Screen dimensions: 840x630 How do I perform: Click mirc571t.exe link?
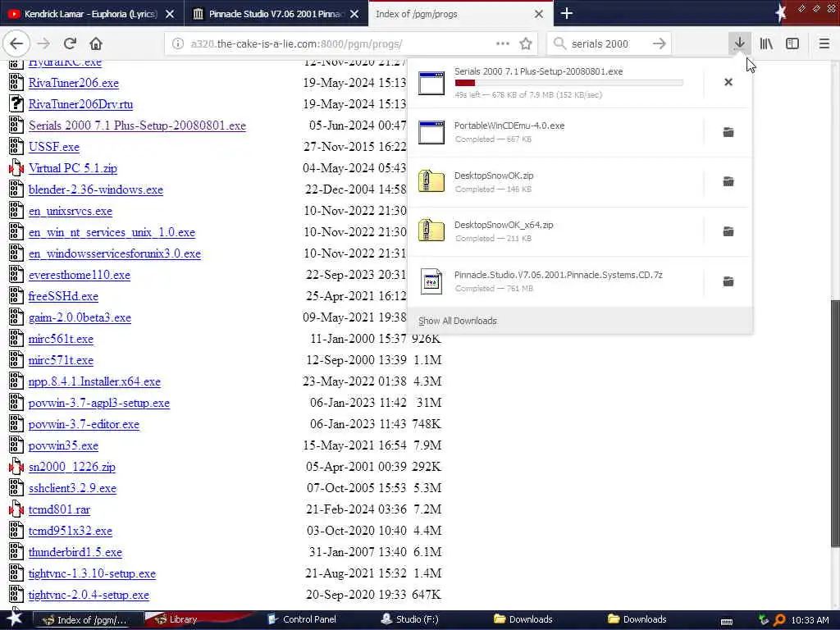(x=61, y=360)
